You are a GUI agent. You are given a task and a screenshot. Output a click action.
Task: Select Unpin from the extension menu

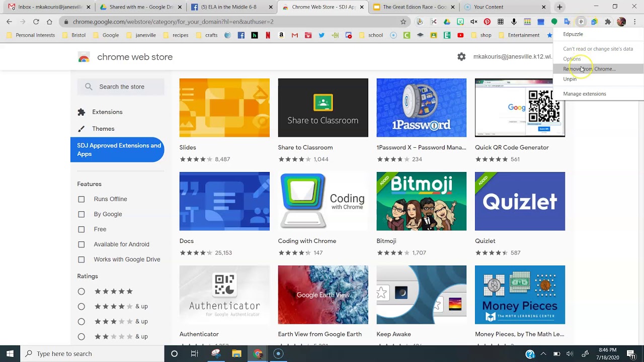598,79
